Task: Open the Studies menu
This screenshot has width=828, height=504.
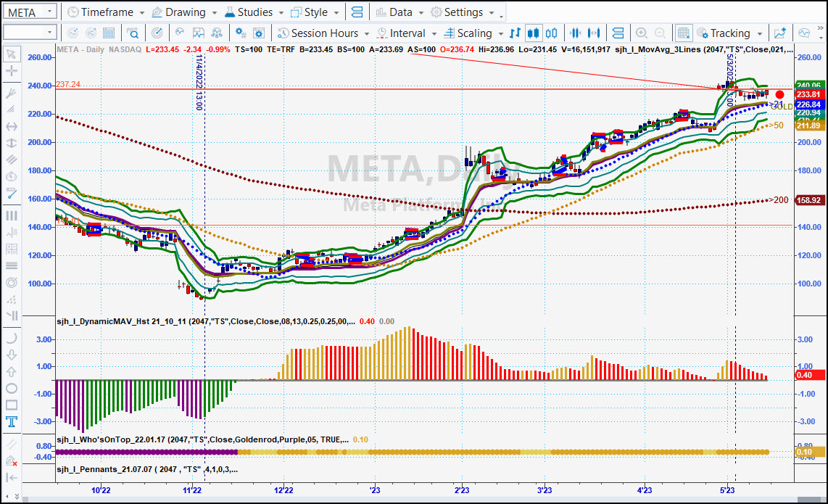Action: [254, 12]
